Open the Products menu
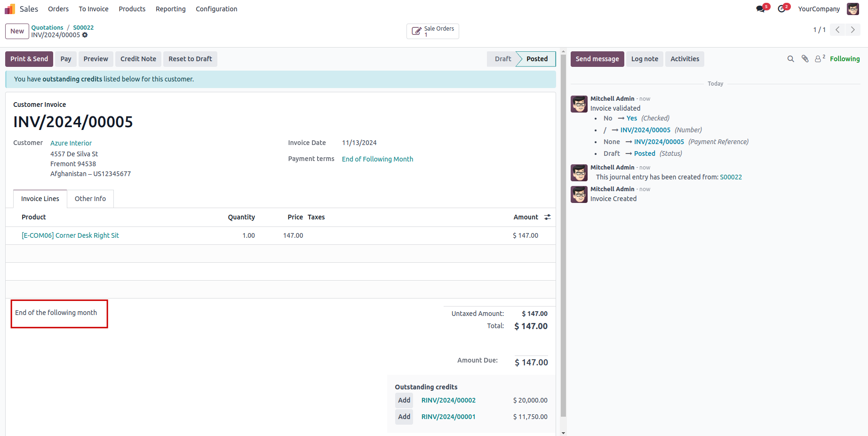 coord(132,9)
